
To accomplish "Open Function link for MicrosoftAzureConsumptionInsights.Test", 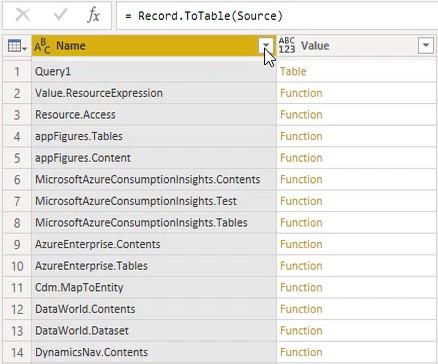I will 301,201.
